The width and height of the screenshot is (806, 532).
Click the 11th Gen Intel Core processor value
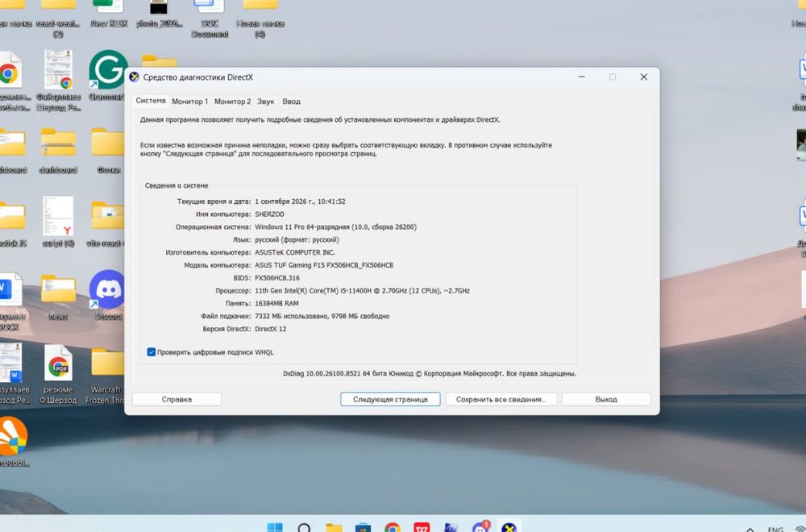tap(363, 291)
